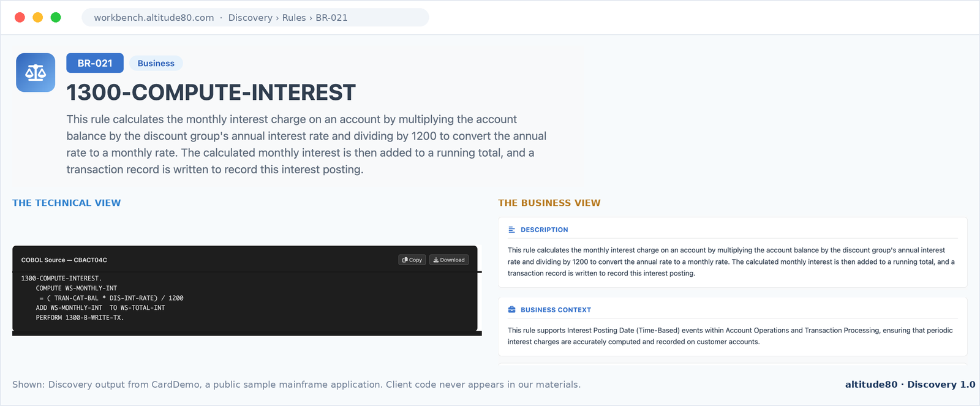Click the scales of justice rule icon
980x406 pixels.
(36, 73)
